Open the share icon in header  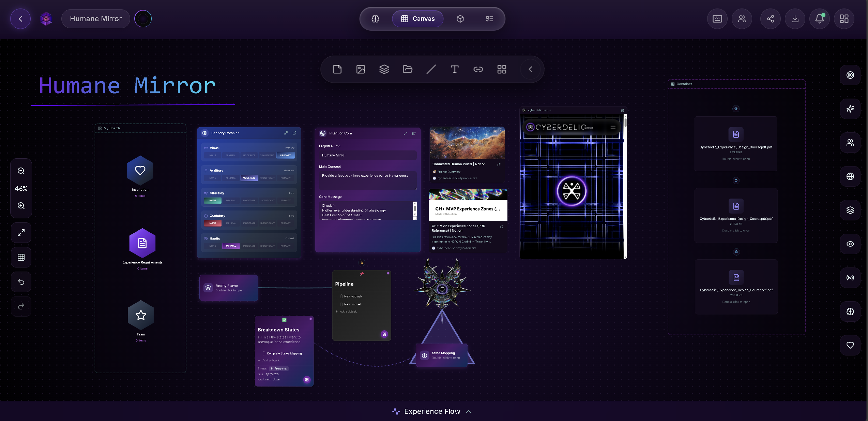[770, 19]
